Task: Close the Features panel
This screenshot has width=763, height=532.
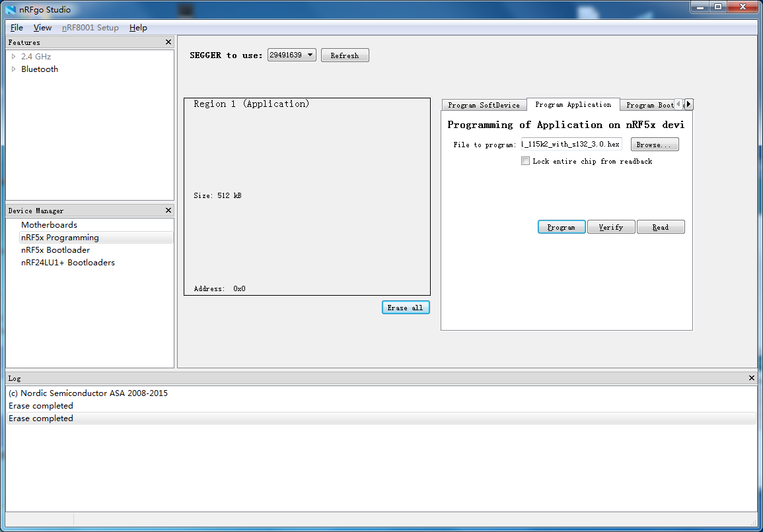Action: point(168,42)
